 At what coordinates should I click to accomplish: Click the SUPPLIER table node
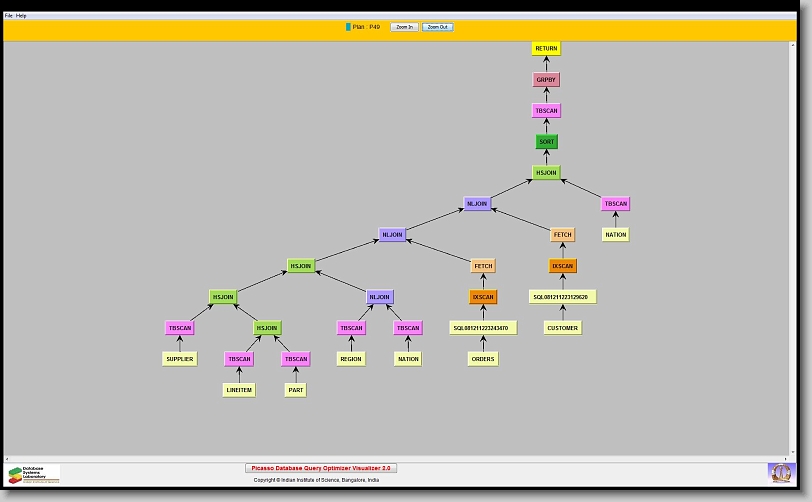click(x=180, y=359)
